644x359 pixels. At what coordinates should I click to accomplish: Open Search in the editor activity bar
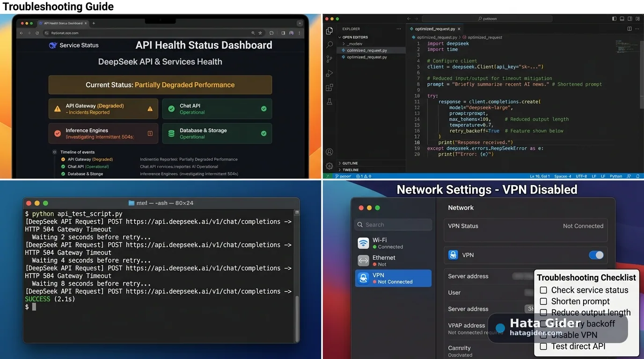(x=329, y=45)
